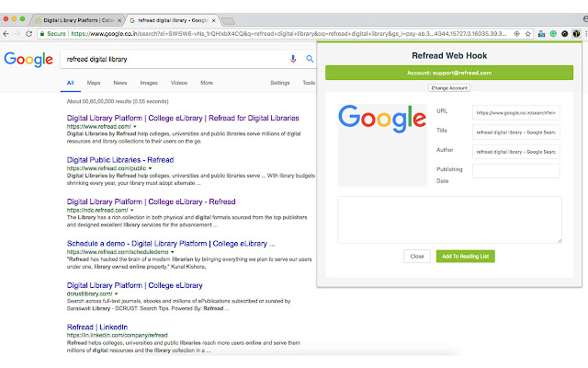The width and height of the screenshot is (588, 368).
Task: Expand arrow next to ndc.refread.com URL
Action: tap(132, 211)
